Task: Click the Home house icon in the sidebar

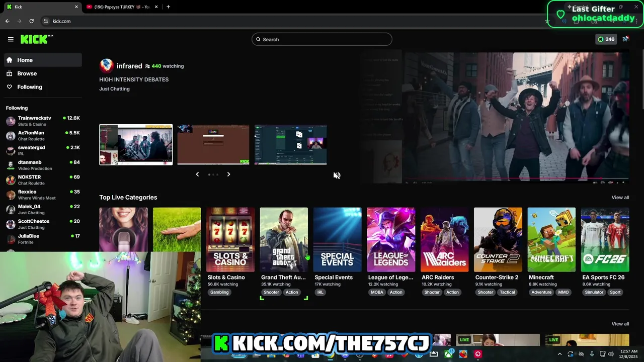Action: tap(10, 60)
